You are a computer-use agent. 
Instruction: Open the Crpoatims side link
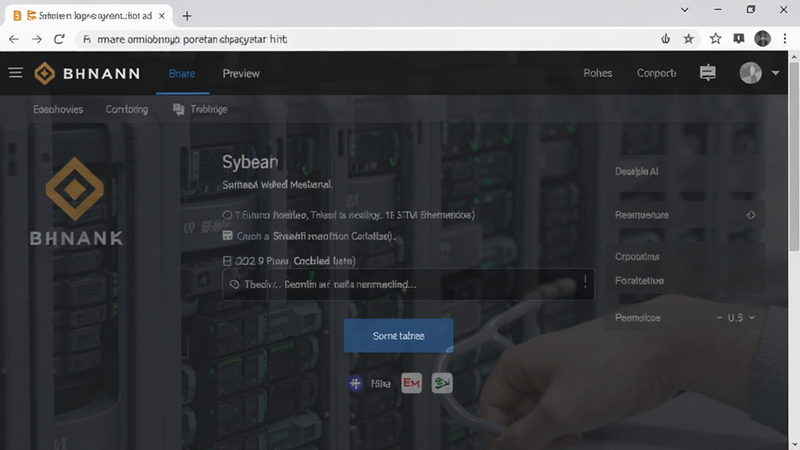tap(637, 257)
